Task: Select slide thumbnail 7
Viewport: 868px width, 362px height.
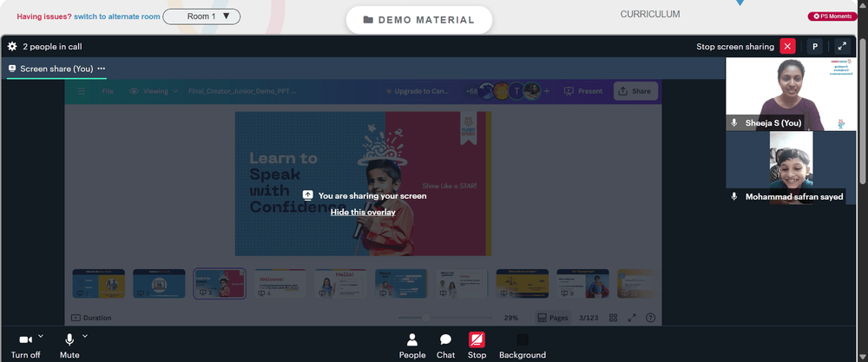Action: (462, 284)
